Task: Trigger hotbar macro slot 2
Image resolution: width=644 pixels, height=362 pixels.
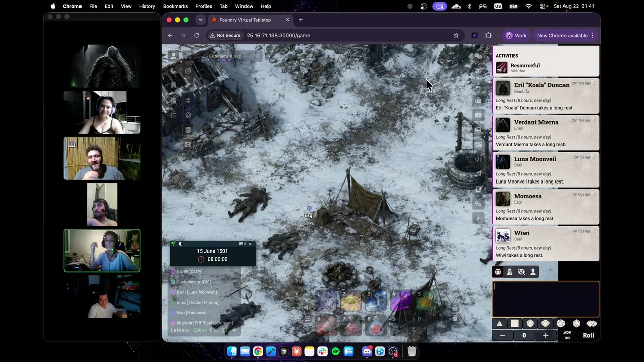Action: point(351,301)
